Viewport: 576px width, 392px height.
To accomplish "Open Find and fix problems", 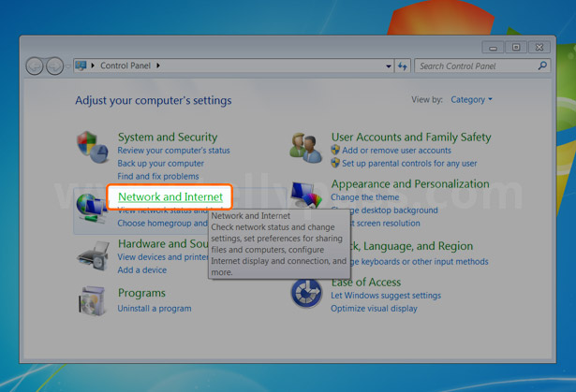I will pyautogui.click(x=158, y=176).
